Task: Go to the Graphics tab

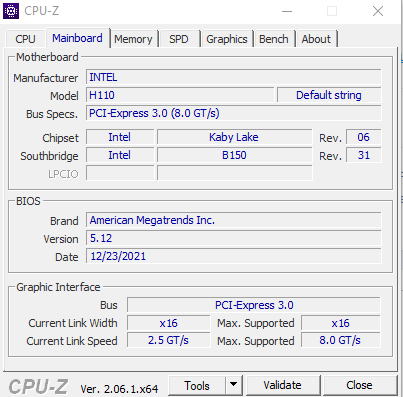Action: pyautogui.click(x=227, y=39)
